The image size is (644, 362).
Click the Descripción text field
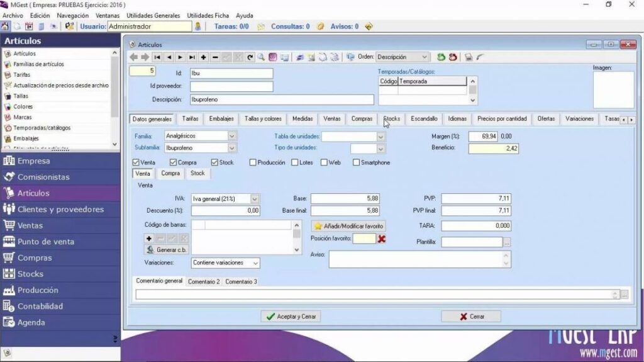coord(282,99)
